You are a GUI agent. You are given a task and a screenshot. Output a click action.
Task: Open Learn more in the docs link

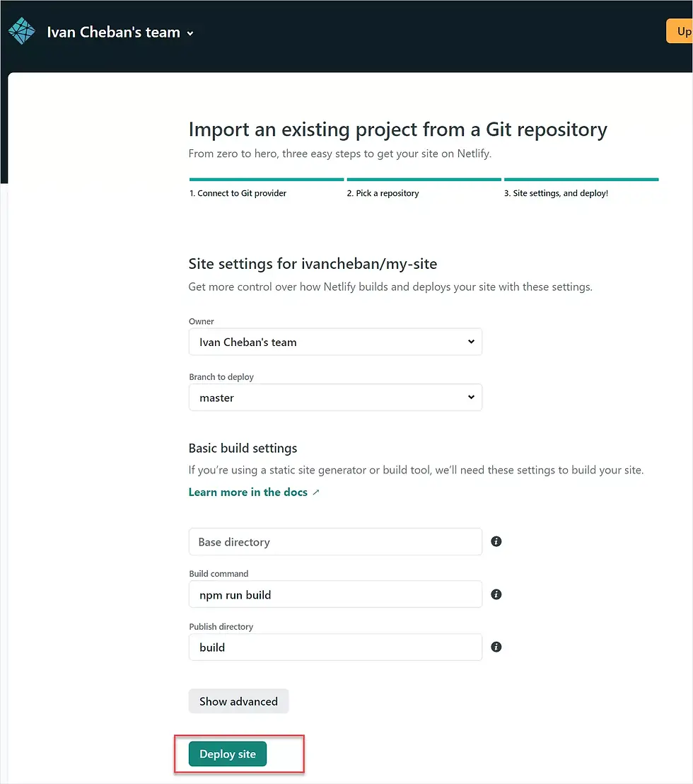(248, 492)
